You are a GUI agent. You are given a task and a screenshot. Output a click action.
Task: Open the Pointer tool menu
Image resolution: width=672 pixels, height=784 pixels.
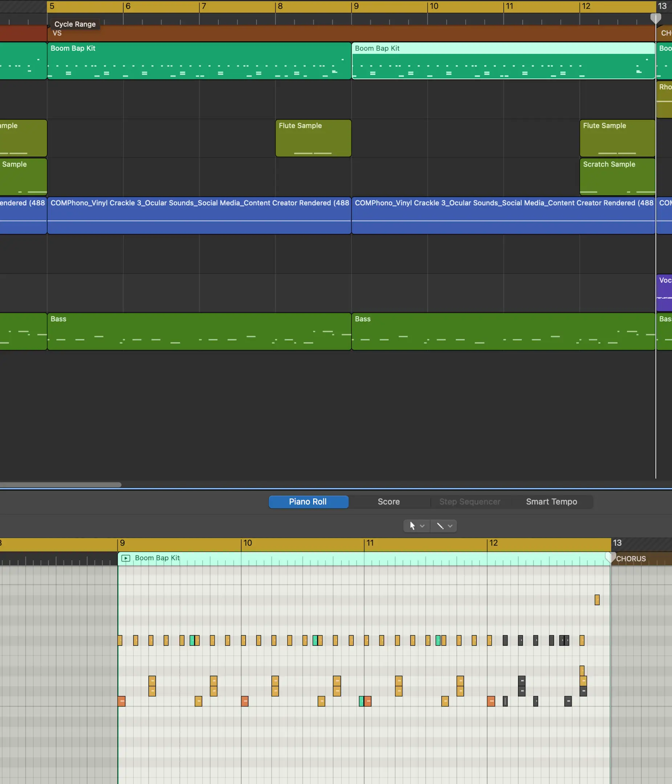(416, 526)
